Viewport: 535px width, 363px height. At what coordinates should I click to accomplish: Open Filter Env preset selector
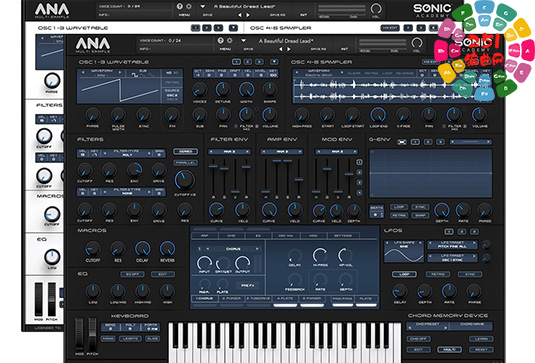pos(229,151)
